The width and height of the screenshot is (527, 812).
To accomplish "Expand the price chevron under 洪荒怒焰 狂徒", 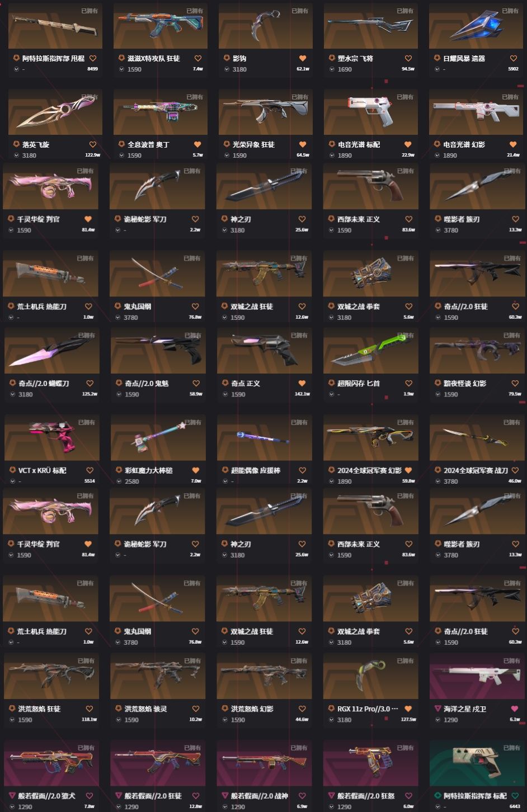I will 12,720.
